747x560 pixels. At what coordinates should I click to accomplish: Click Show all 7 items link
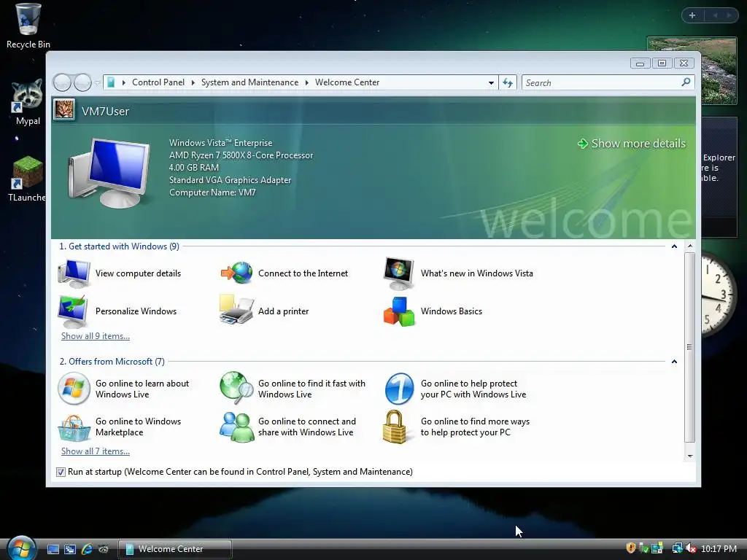96,451
